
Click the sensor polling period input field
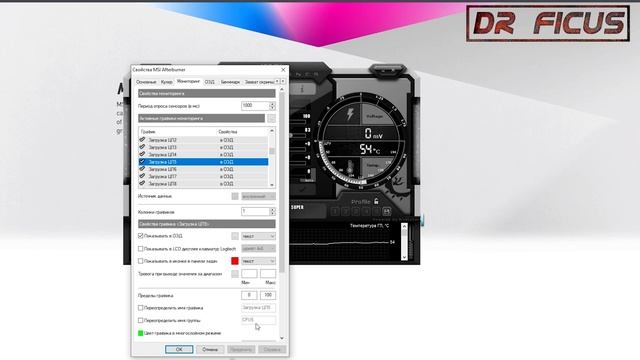tap(255, 106)
